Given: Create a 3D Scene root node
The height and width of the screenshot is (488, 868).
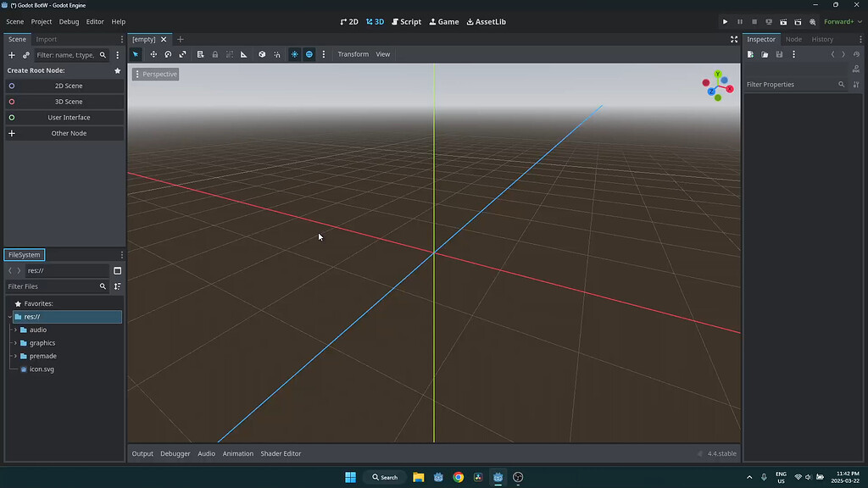Looking at the screenshot, I should [x=64, y=102].
